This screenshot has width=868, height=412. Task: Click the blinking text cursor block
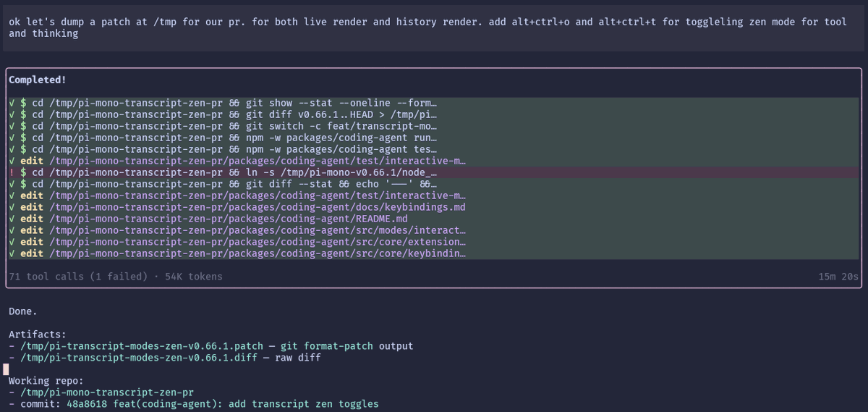[x=6, y=369]
